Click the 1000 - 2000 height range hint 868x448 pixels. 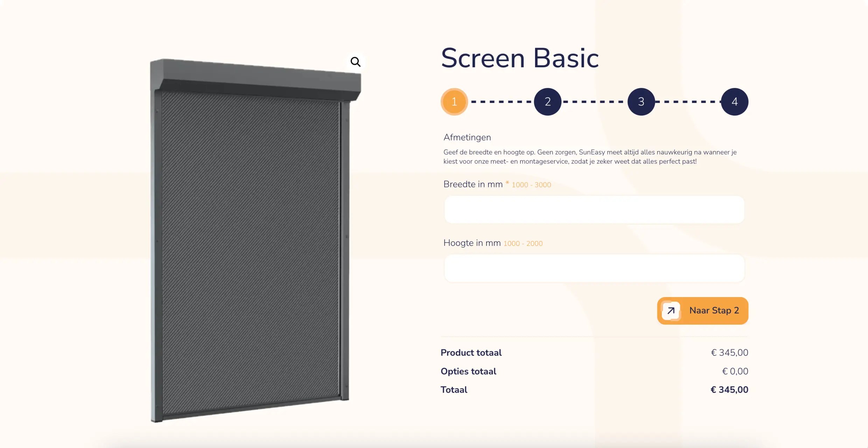click(523, 243)
